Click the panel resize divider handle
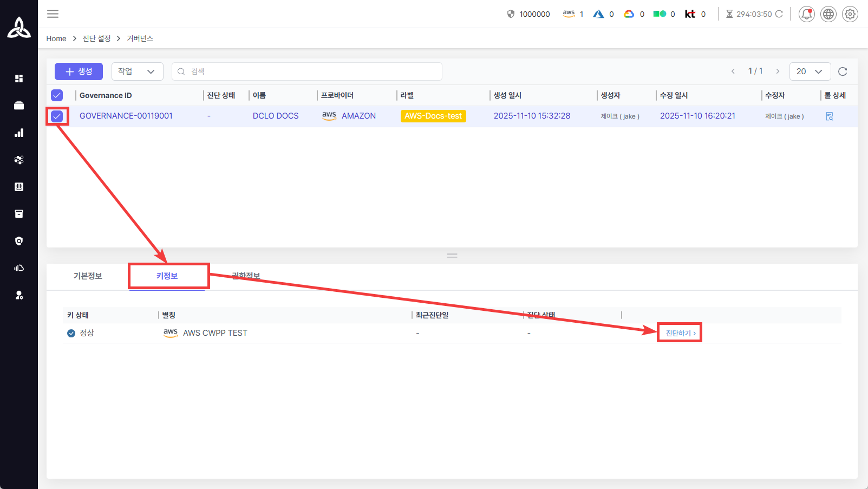 (x=452, y=256)
